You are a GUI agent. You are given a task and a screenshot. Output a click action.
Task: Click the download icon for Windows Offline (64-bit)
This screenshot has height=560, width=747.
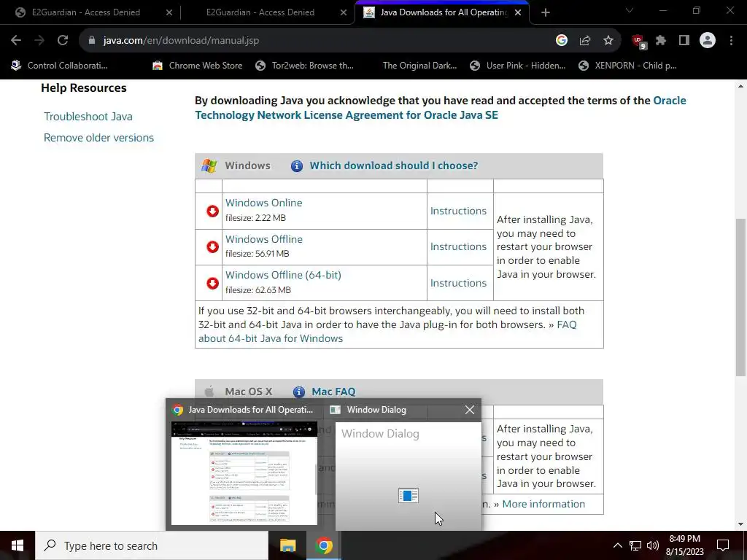pyautogui.click(x=212, y=283)
